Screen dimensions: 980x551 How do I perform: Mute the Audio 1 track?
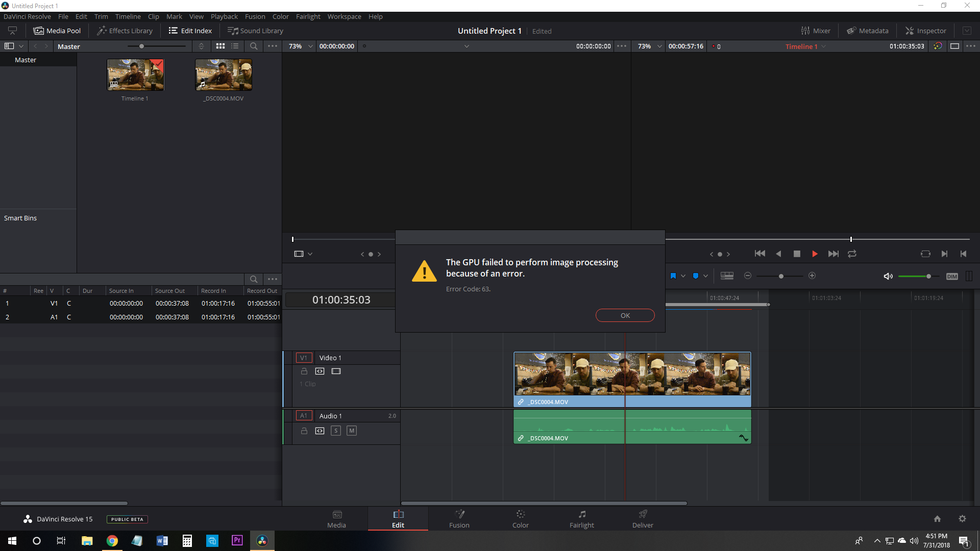[x=352, y=431]
